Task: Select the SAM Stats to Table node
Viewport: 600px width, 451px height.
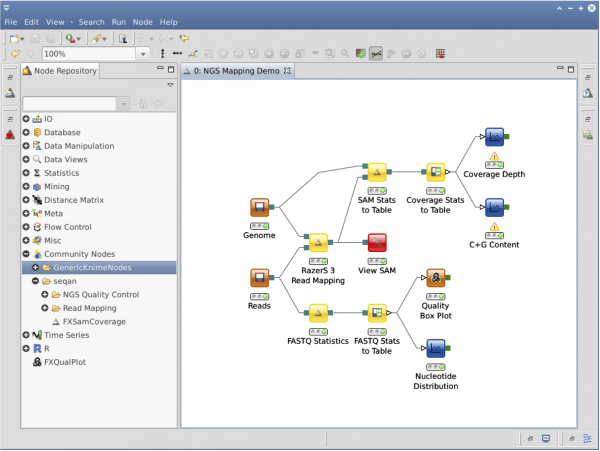Action: [x=377, y=172]
